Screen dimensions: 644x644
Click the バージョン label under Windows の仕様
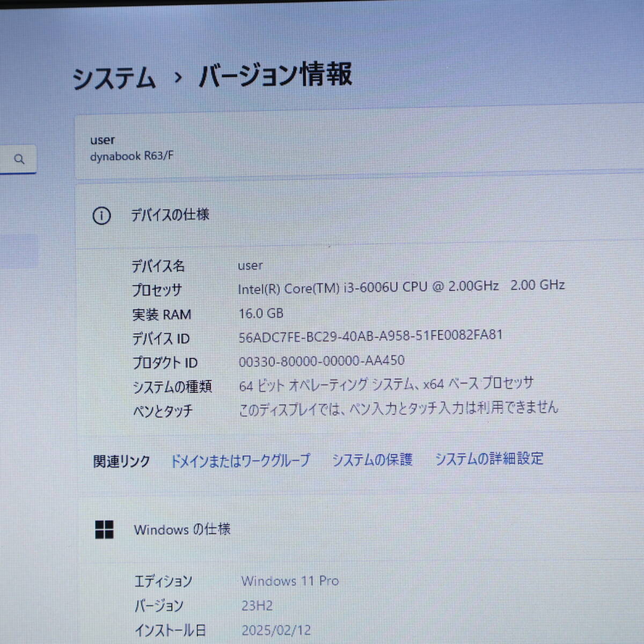click(159, 606)
